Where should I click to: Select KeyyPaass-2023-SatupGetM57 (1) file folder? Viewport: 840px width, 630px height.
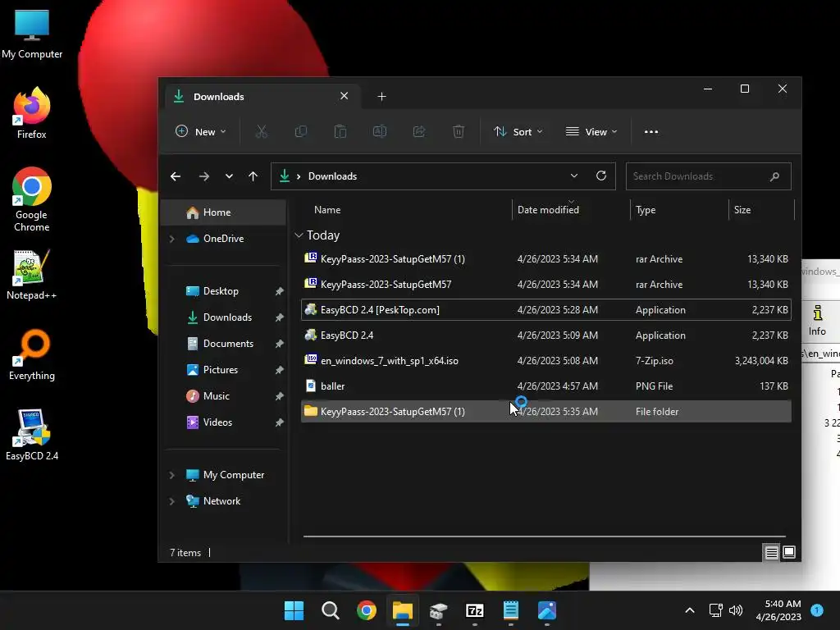point(546,412)
